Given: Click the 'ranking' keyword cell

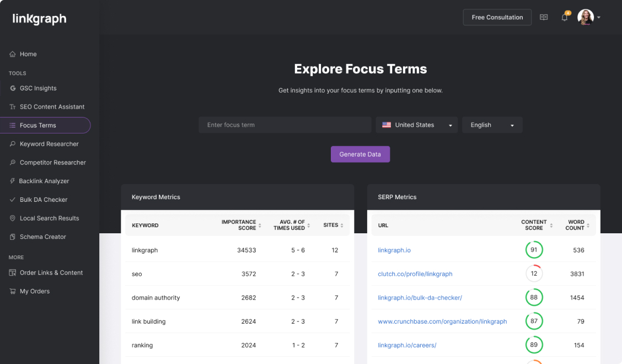Looking at the screenshot, I should point(142,345).
